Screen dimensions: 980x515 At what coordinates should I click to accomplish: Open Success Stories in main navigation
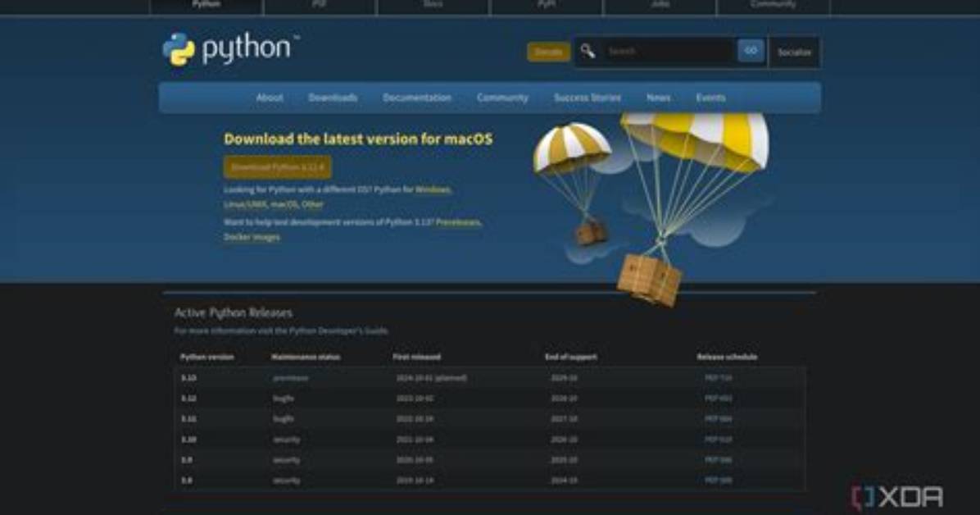588,98
